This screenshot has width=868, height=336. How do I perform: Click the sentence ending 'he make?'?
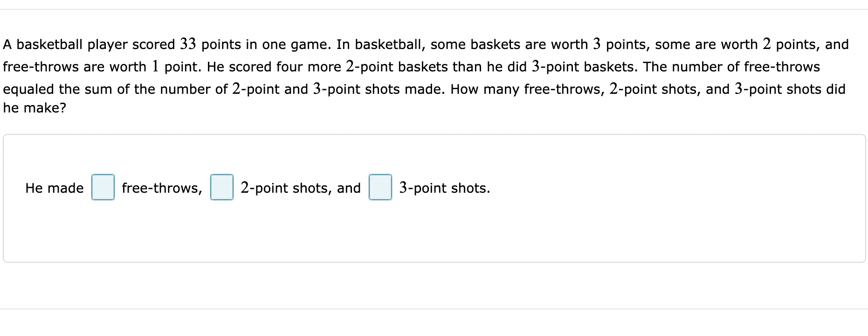34,108
